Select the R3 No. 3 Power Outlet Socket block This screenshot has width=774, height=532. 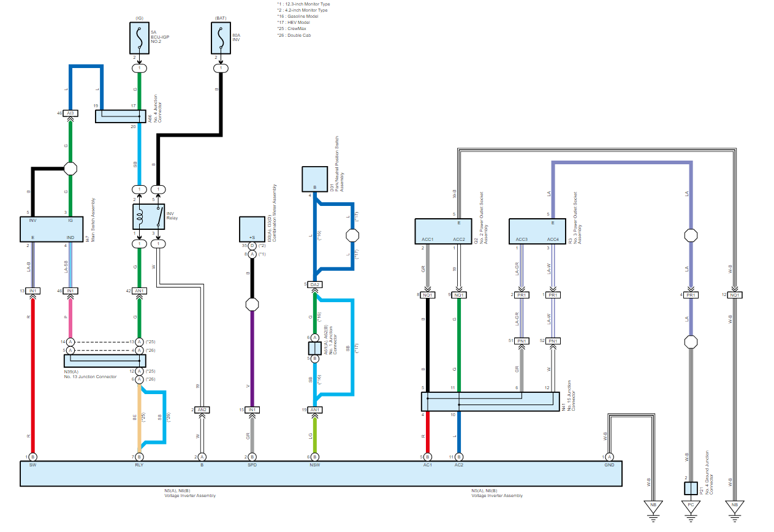(x=537, y=230)
